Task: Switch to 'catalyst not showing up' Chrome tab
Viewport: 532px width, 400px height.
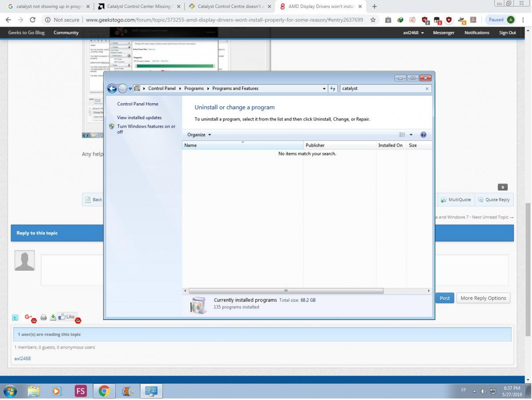Action: tap(48, 7)
